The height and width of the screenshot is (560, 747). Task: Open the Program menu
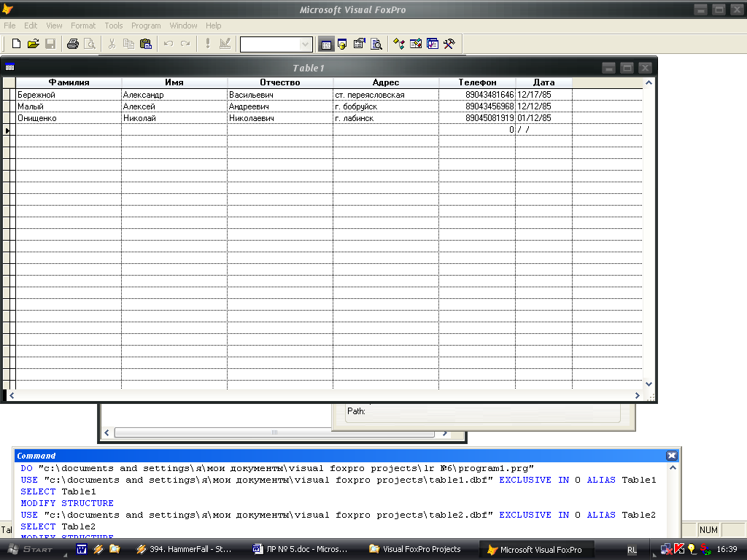point(146,26)
